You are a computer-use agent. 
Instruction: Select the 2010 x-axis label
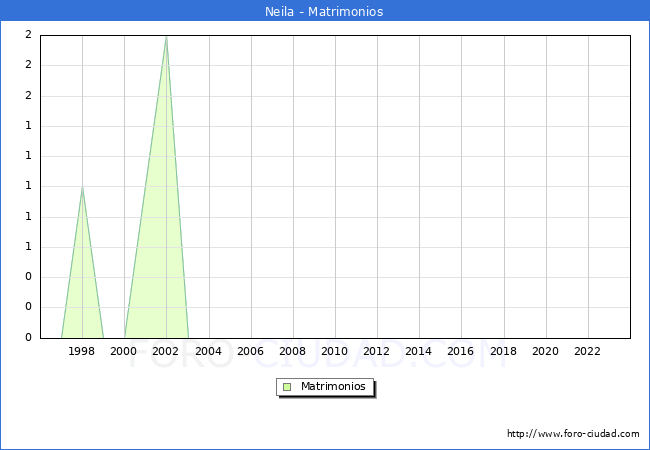tap(335, 351)
